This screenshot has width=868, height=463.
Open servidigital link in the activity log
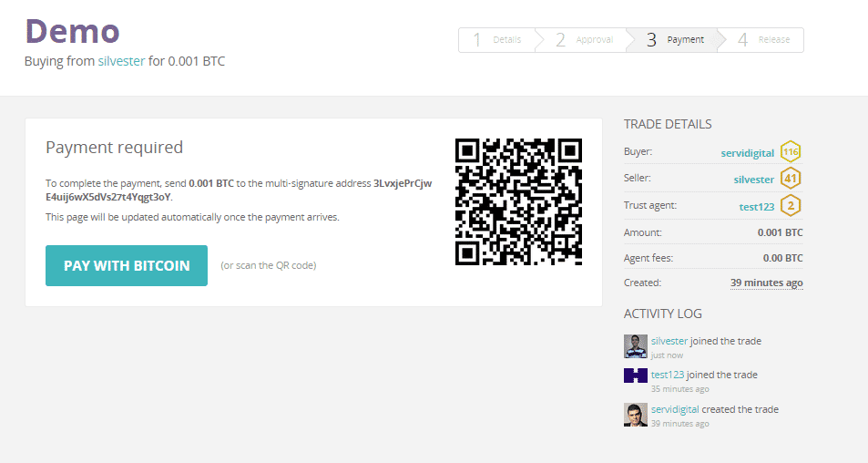(675, 409)
